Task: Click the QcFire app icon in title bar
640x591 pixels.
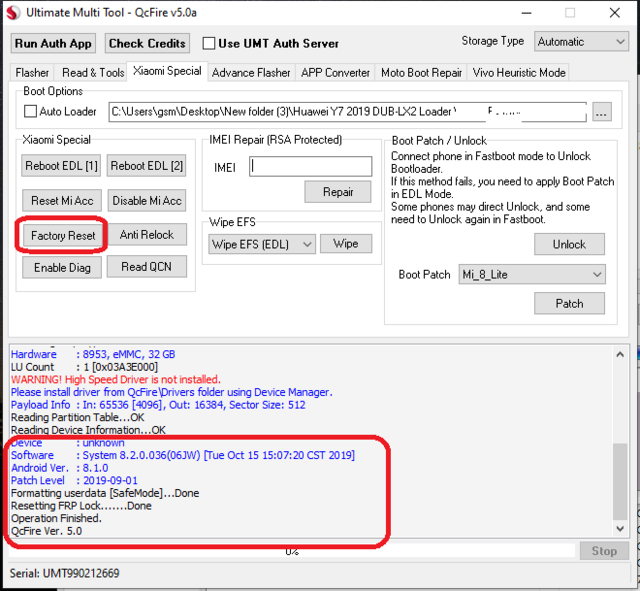Action: click(x=13, y=13)
